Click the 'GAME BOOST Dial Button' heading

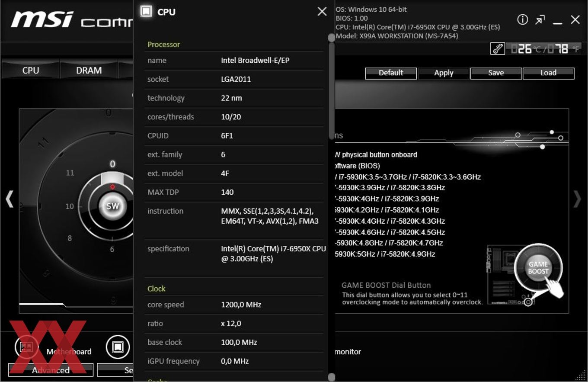coord(386,285)
